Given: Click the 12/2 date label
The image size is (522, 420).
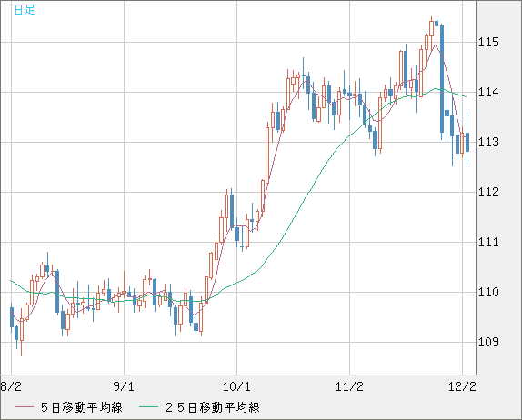Looking at the screenshot, I should [462, 386].
